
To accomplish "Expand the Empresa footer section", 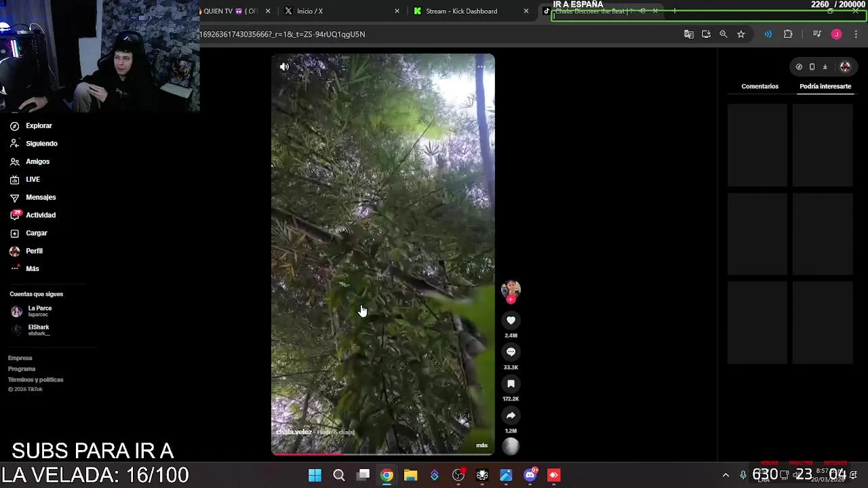I will click(x=20, y=358).
